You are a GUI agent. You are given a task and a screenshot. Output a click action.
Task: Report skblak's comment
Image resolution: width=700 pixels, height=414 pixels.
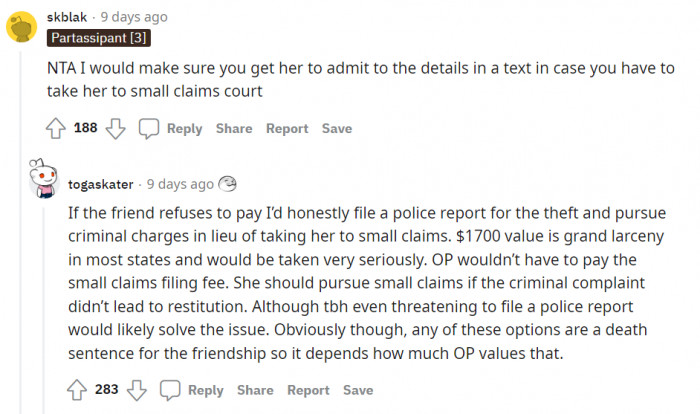pyautogui.click(x=287, y=128)
